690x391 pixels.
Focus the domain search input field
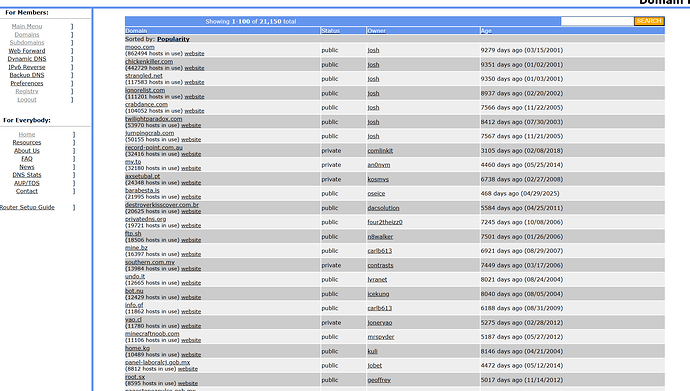(597, 21)
